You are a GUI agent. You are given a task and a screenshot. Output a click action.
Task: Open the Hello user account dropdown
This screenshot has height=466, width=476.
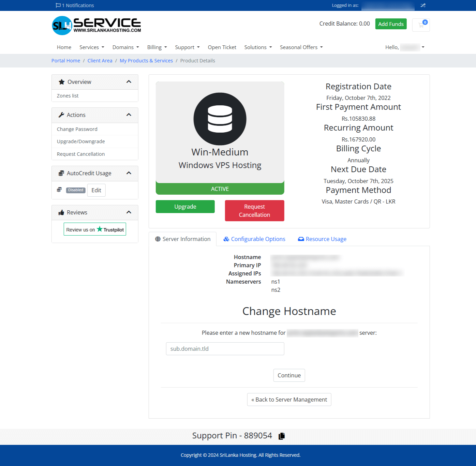pyautogui.click(x=405, y=47)
